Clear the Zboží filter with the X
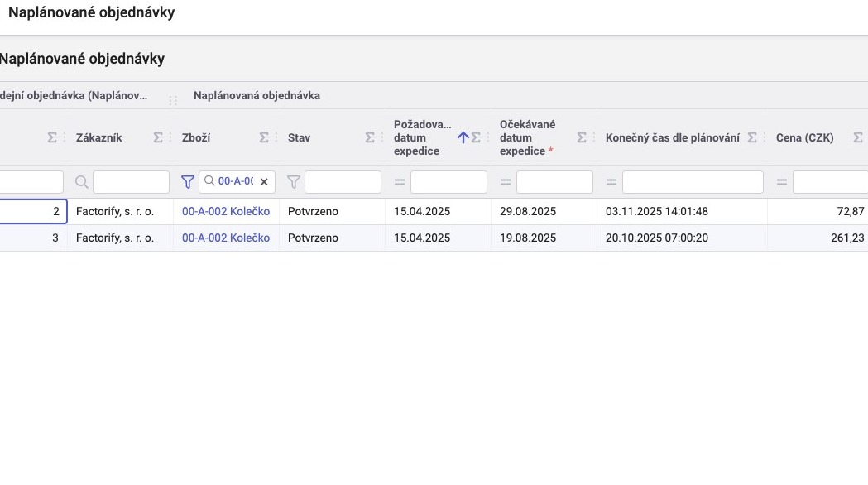 [x=265, y=182]
